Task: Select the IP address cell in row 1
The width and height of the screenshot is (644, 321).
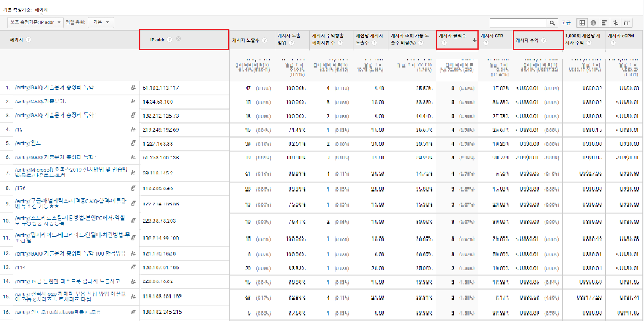Action: click(161, 88)
